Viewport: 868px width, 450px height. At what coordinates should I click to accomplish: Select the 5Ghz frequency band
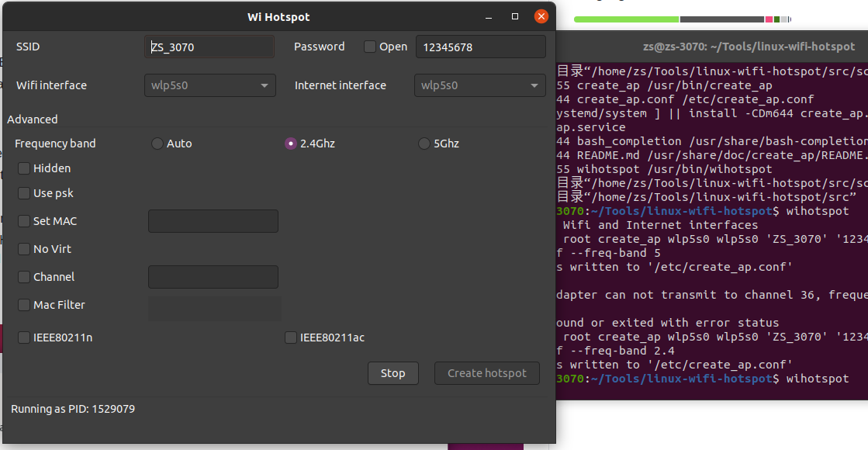coord(424,144)
